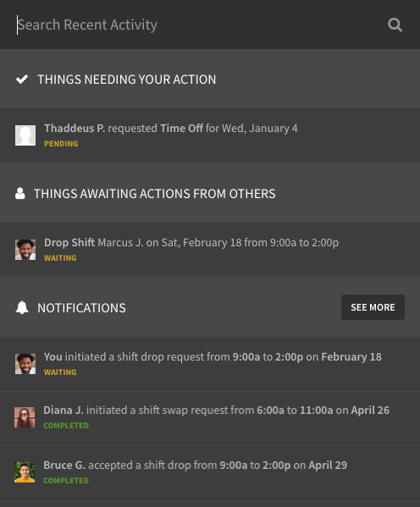Open Thaddeus P.'s Time Off request
The width and height of the screenshot is (420, 507).
[x=210, y=135]
